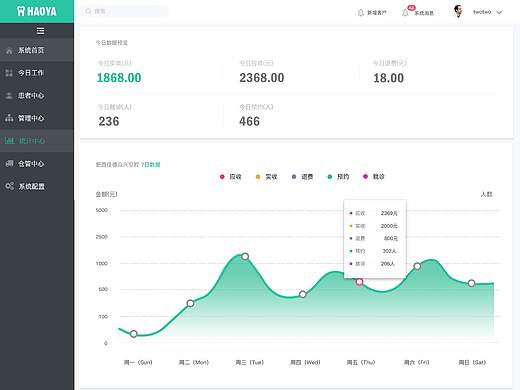The image size is (520, 390).
Task: Click the 周一 (Sun) axis label
Action: (x=138, y=362)
